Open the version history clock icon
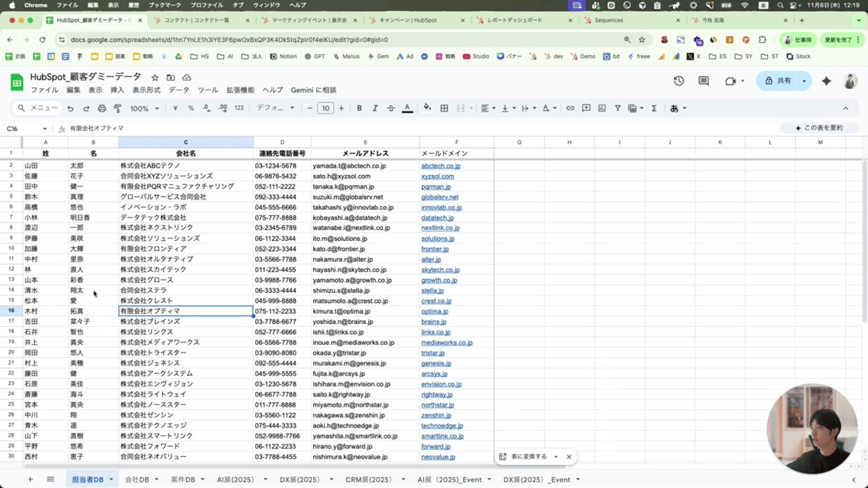This screenshot has width=868, height=488. (x=679, y=81)
